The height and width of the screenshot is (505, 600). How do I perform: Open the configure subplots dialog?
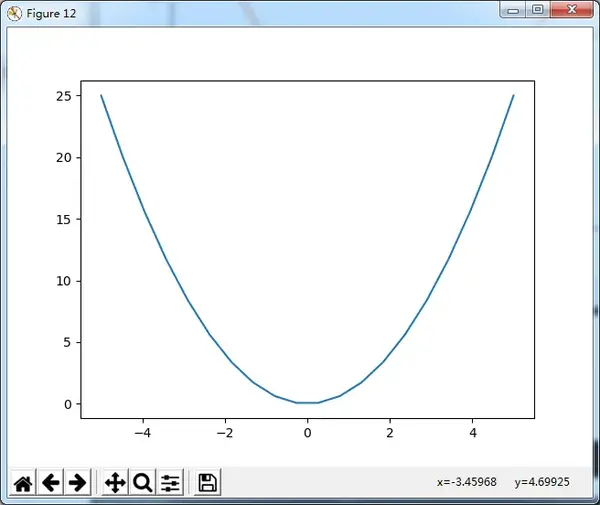(170, 482)
